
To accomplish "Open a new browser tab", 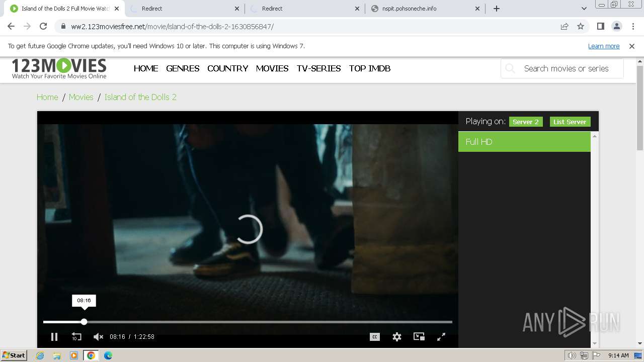I will pos(497,9).
